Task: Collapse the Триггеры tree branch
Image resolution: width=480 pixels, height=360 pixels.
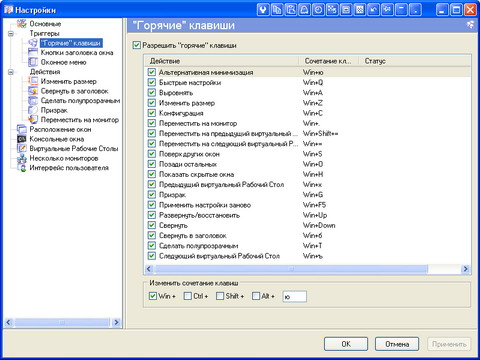Action: pyautogui.click(x=11, y=34)
